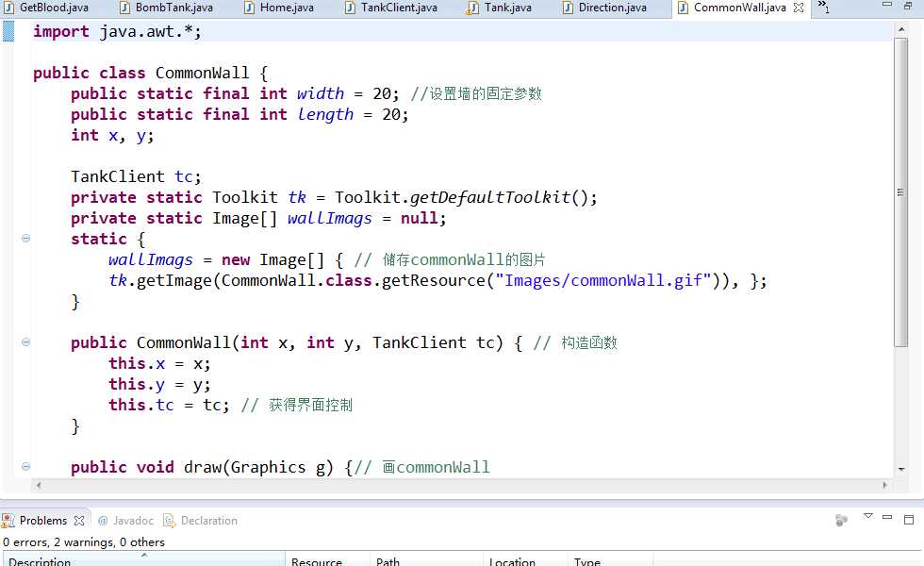Image resolution: width=924 pixels, height=566 pixels.
Task: Click the horizontal scrollbar right arrow
Action: point(885,485)
